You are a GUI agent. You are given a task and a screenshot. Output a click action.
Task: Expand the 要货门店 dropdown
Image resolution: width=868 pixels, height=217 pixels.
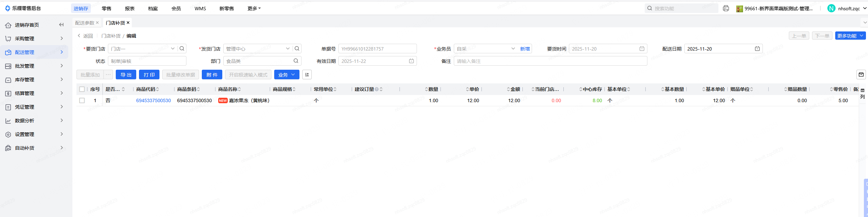tap(173, 49)
